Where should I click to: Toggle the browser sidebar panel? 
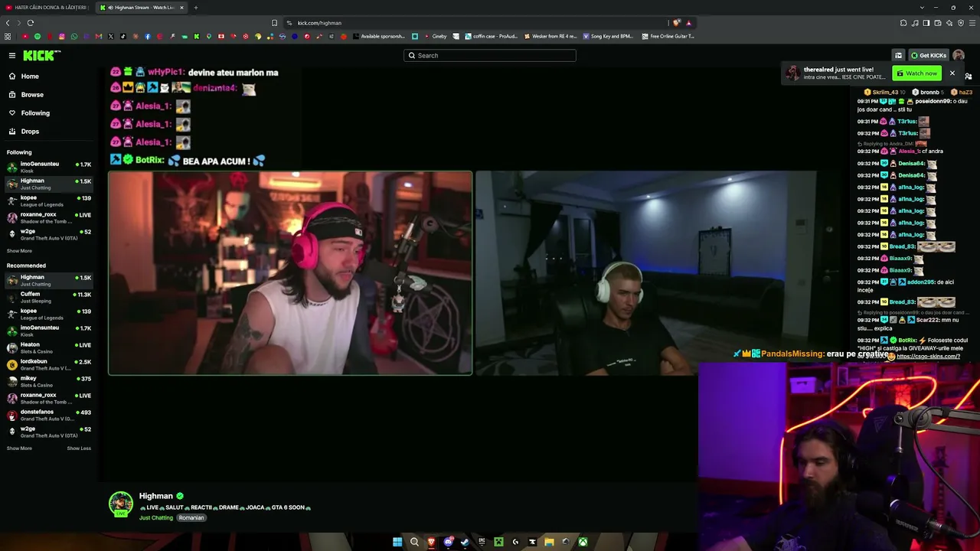926,23
